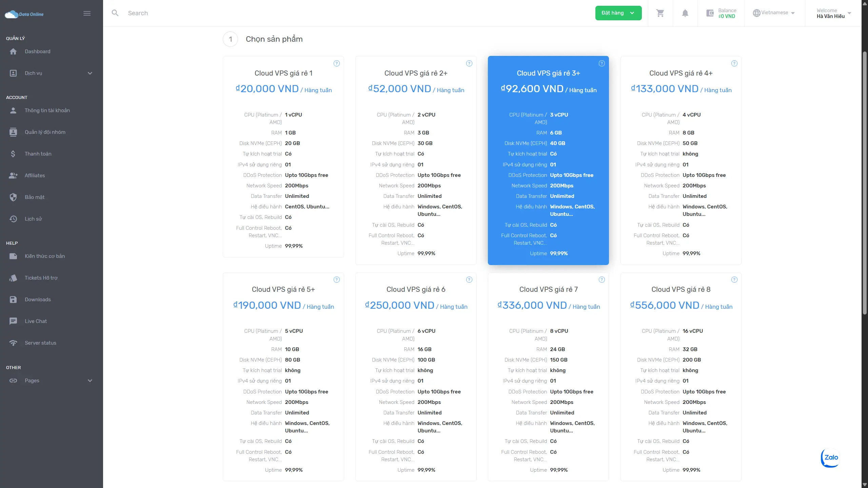868x488 pixels.
Task: Click the Balance wallet icon
Action: 710,13
